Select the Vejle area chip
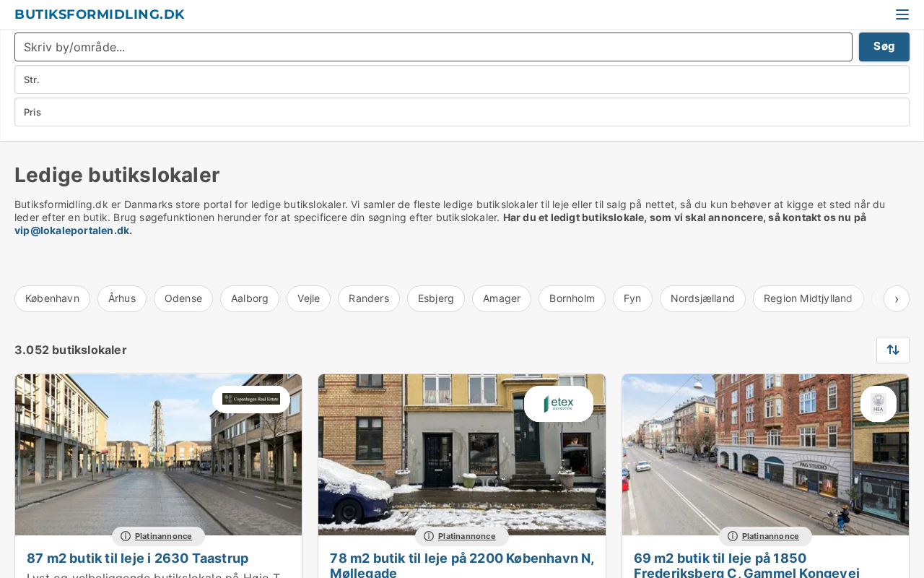This screenshot has width=924, height=578. coord(308,298)
